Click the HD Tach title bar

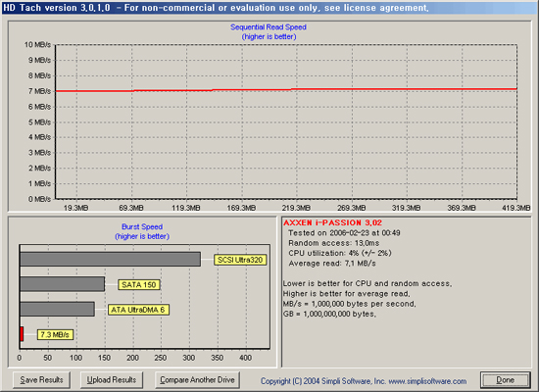[x=269, y=7]
